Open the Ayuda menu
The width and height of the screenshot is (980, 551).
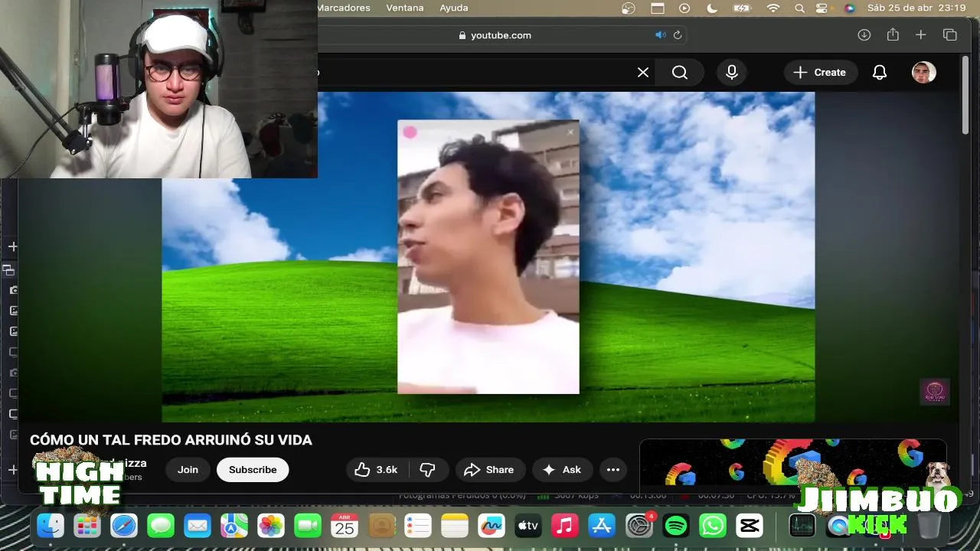(454, 8)
